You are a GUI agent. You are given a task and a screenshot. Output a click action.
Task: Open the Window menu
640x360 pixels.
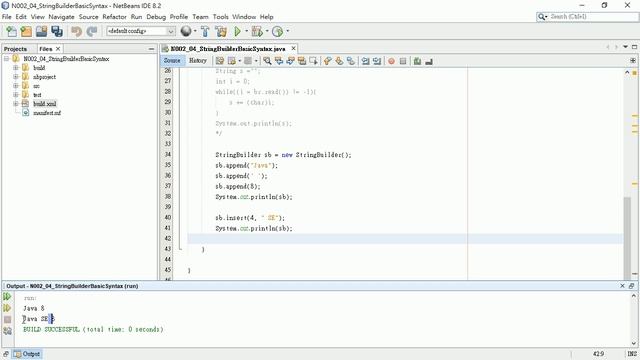pyautogui.click(x=244, y=17)
